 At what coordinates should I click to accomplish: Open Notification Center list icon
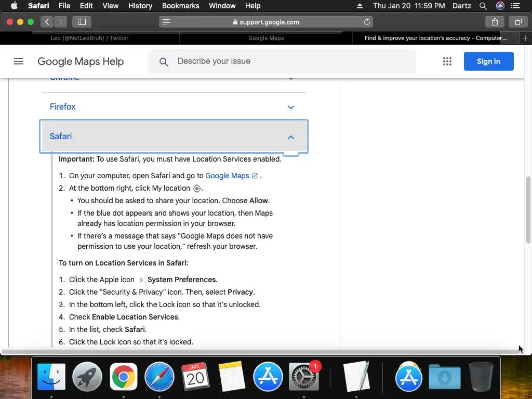click(515, 6)
